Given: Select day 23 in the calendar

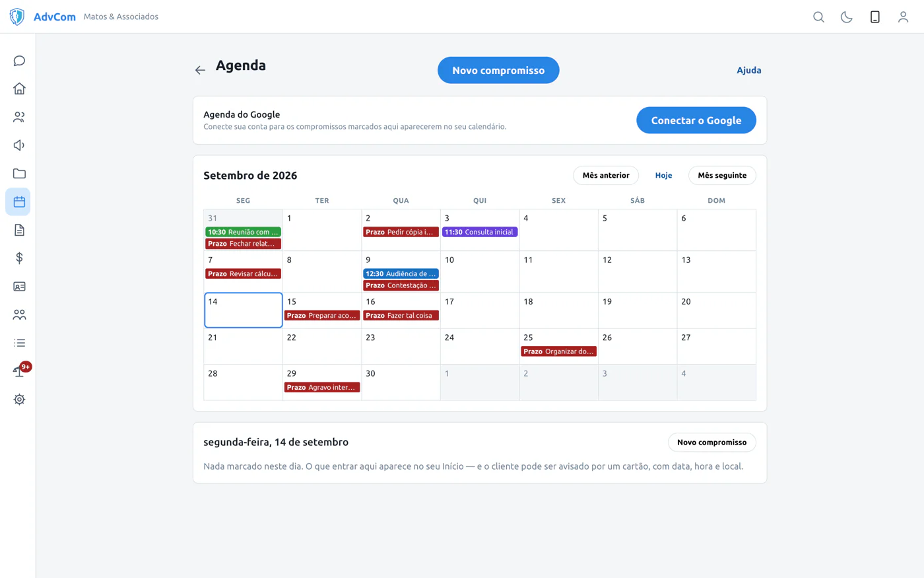Looking at the screenshot, I should pos(401,346).
